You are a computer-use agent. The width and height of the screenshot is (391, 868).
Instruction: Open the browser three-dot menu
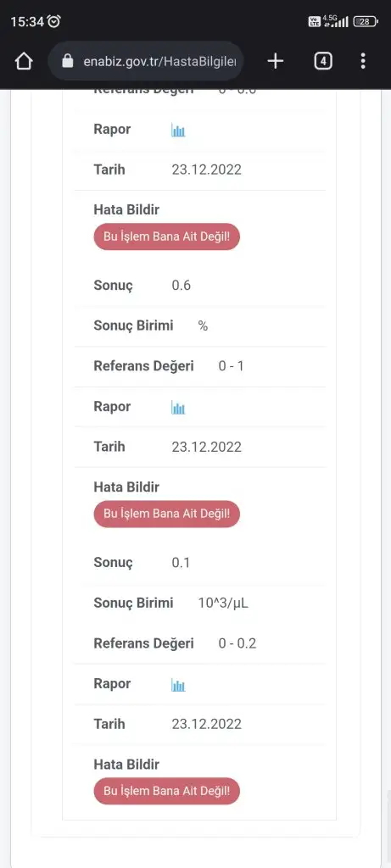pyautogui.click(x=363, y=61)
